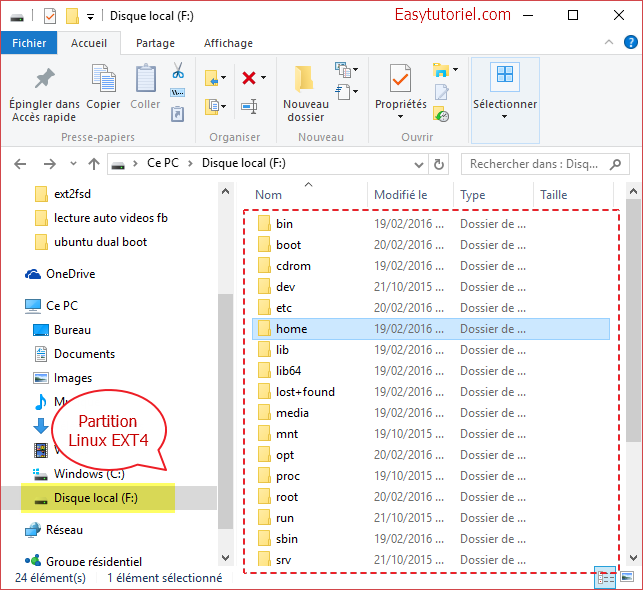643x590 pixels.
Task: Open ribbon help question mark icon
Action: coord(630,44)
